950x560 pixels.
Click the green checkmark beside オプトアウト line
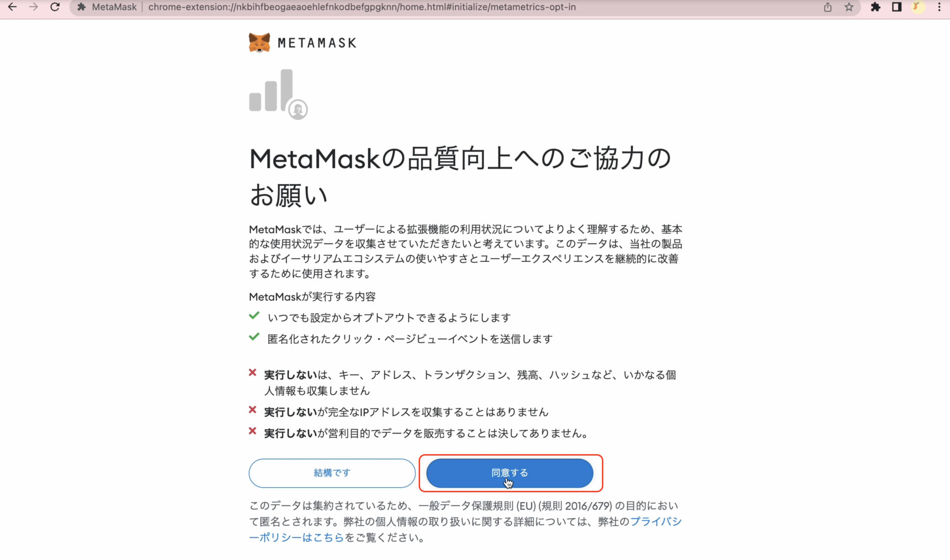pyautogui.click(x=254, y=316)
